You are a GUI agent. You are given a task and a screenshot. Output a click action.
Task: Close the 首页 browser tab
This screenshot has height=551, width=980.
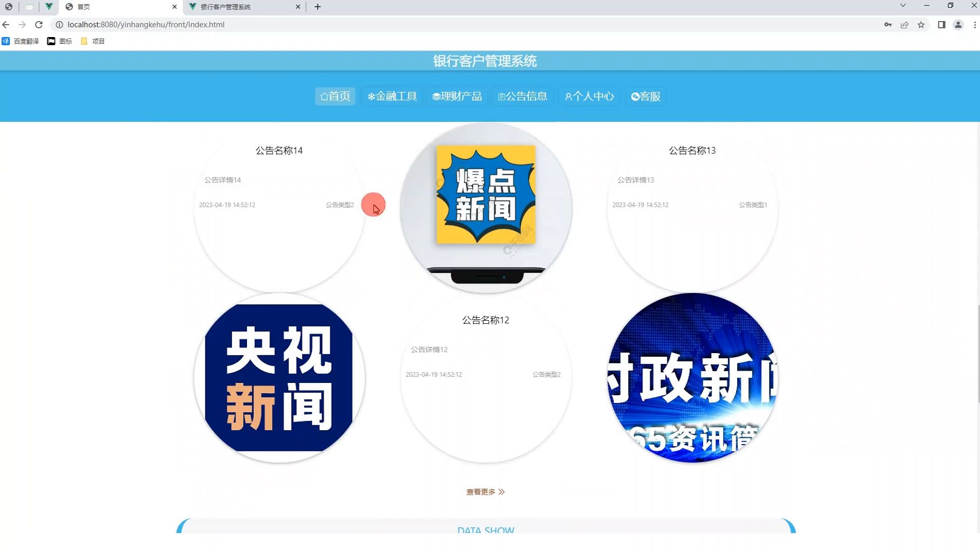(174, 7)
